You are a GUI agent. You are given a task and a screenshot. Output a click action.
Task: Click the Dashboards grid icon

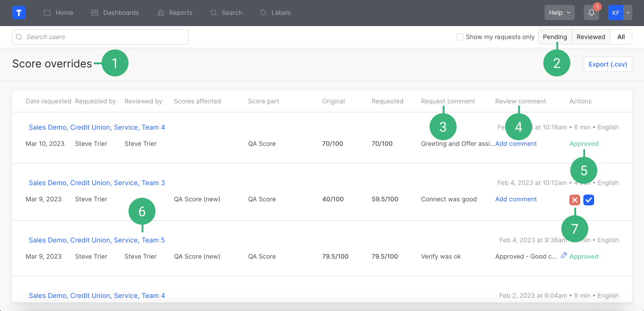click(95, 13)
